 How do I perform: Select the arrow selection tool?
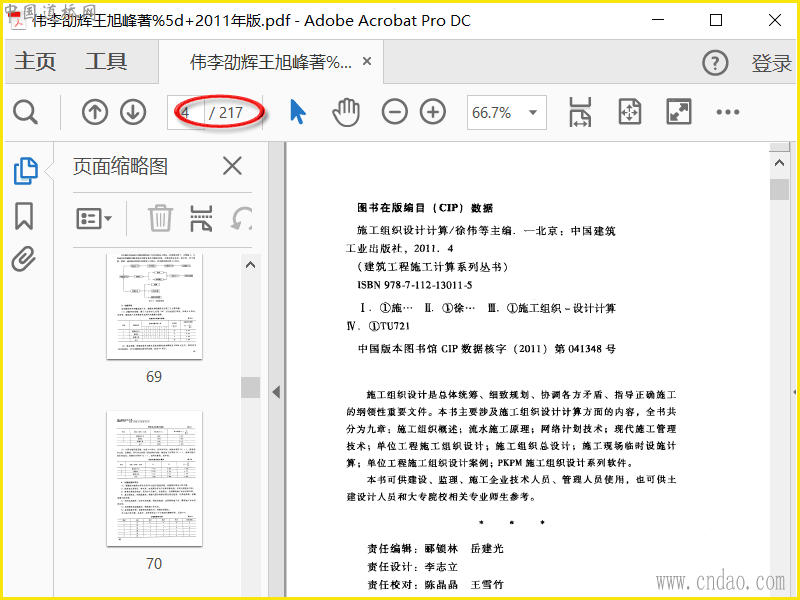[298, 112]
